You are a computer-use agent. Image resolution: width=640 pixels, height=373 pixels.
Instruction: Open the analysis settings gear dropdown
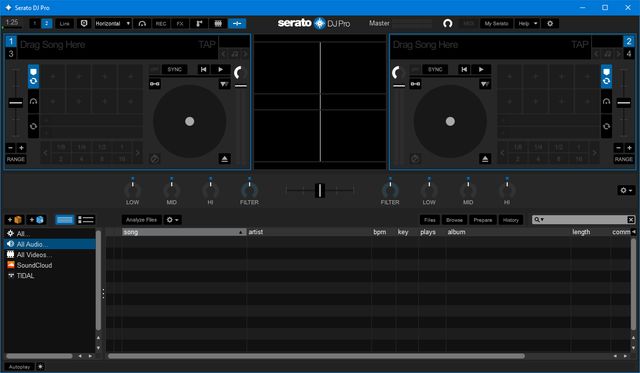point(172,220)
